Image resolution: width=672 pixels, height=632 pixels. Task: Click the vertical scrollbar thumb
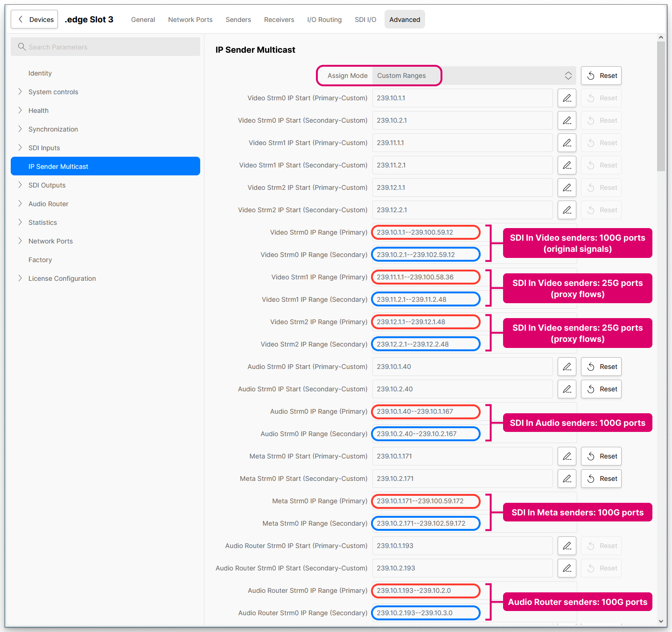661,106
